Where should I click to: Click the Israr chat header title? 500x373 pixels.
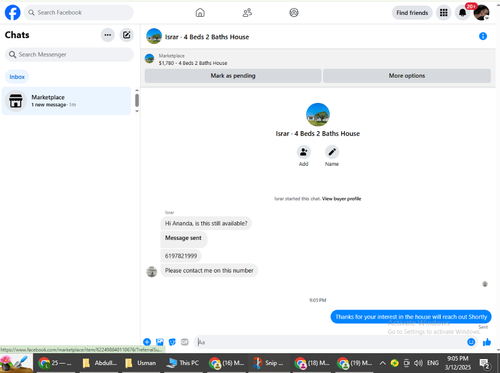pyautogui.click(x=207, y=37)
